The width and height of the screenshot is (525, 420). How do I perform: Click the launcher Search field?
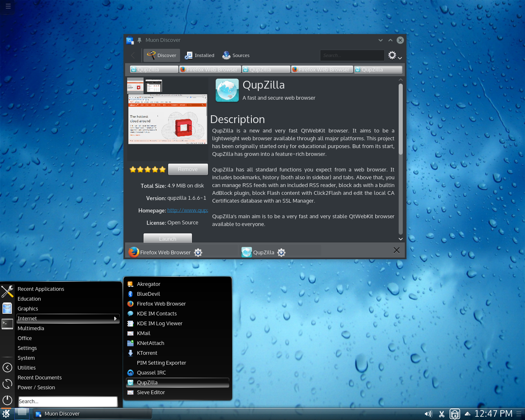point(68,402)
